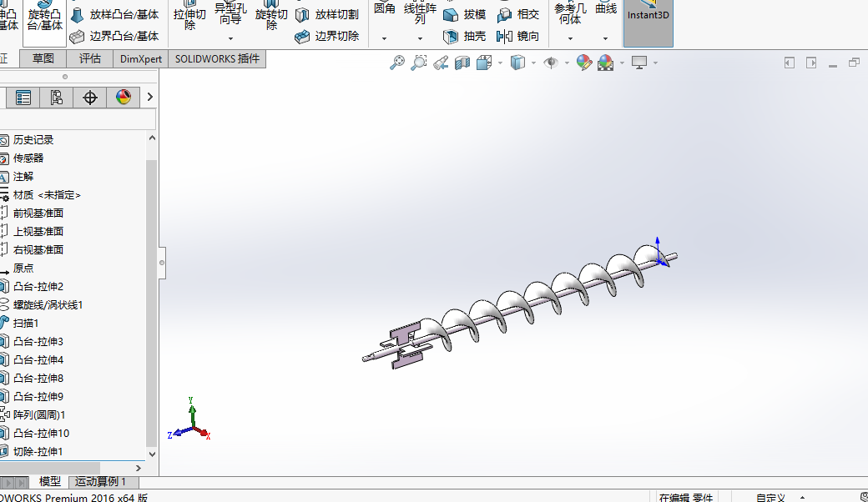Switch to the DimXpert tab
Image resolution: width=868 pixels, height=502 pixels.
point(140,58)
